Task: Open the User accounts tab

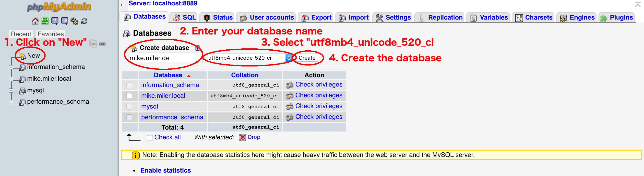Action: [266, 17]
